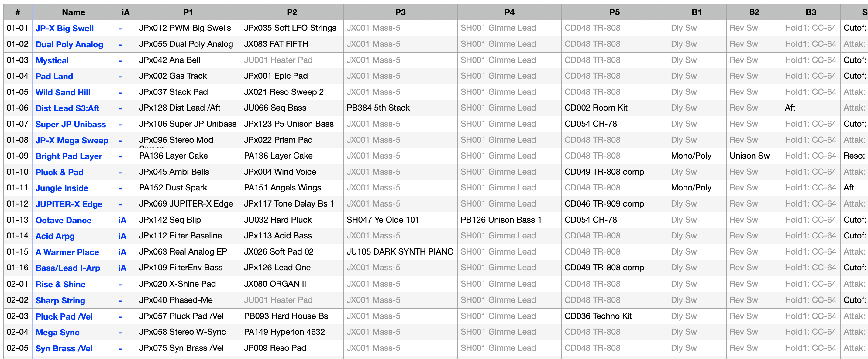Open the Acid Arpg scene link
This screenshot has height=359, width=868.
(x=55, y=236)
